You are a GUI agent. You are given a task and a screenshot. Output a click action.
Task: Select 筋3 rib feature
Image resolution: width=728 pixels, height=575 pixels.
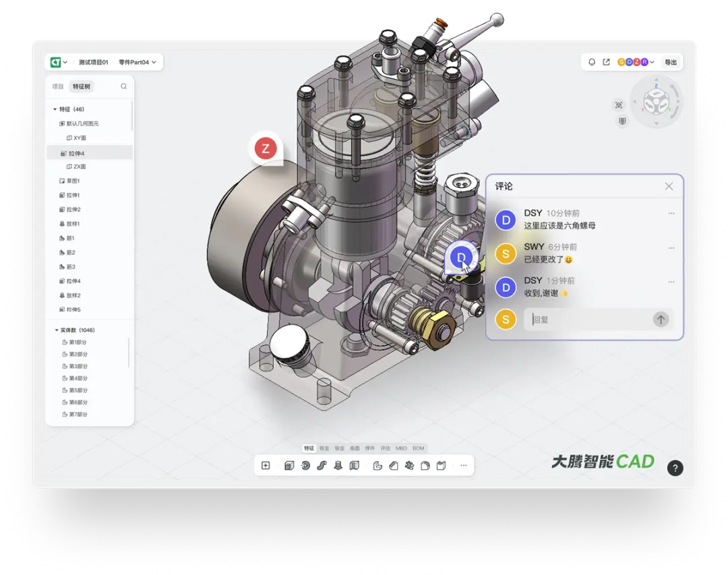[67, 266]
